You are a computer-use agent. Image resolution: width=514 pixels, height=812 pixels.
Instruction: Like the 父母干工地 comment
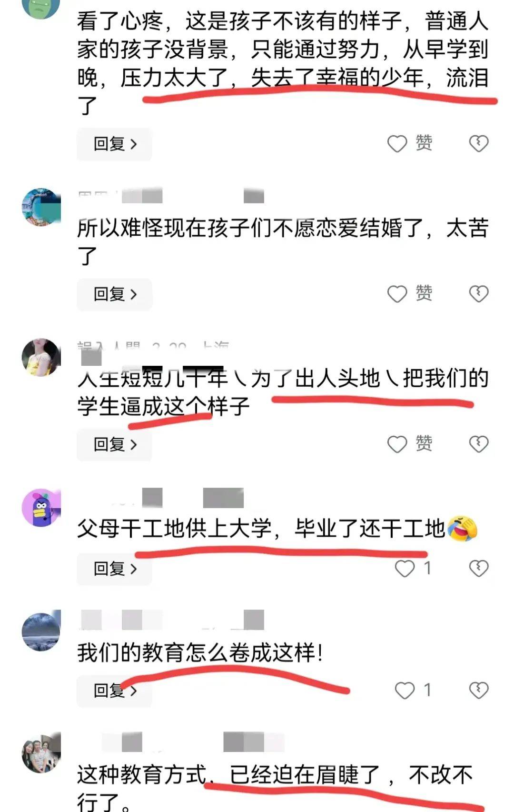(413, 568)
